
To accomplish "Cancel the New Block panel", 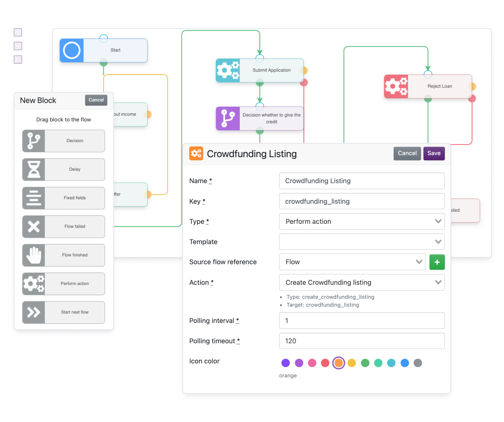I will (96, 100).
